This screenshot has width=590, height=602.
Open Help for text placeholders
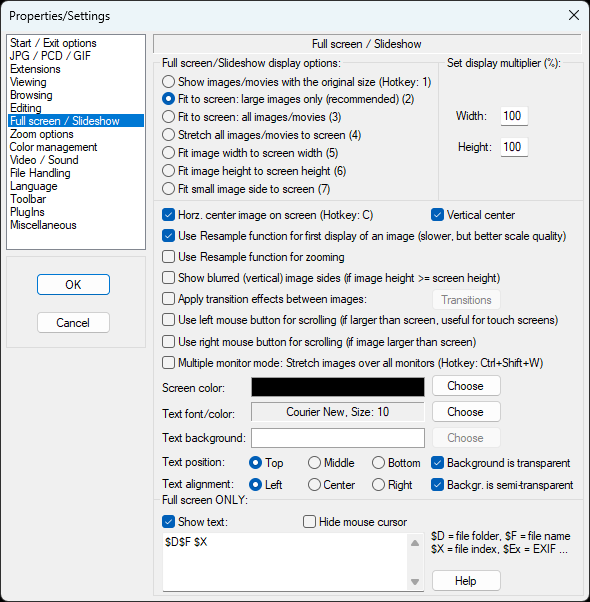[466, 580]
